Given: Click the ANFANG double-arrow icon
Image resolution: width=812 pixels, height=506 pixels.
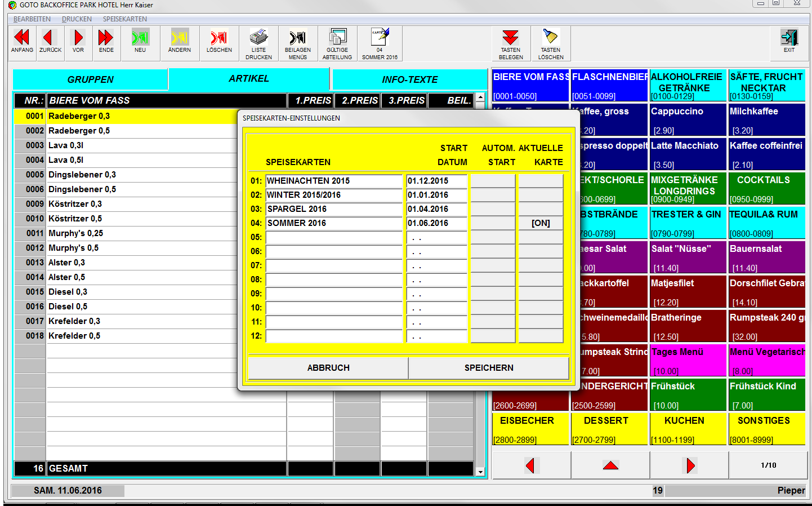Looking at the screenshot, I should (x=22, y=38).
